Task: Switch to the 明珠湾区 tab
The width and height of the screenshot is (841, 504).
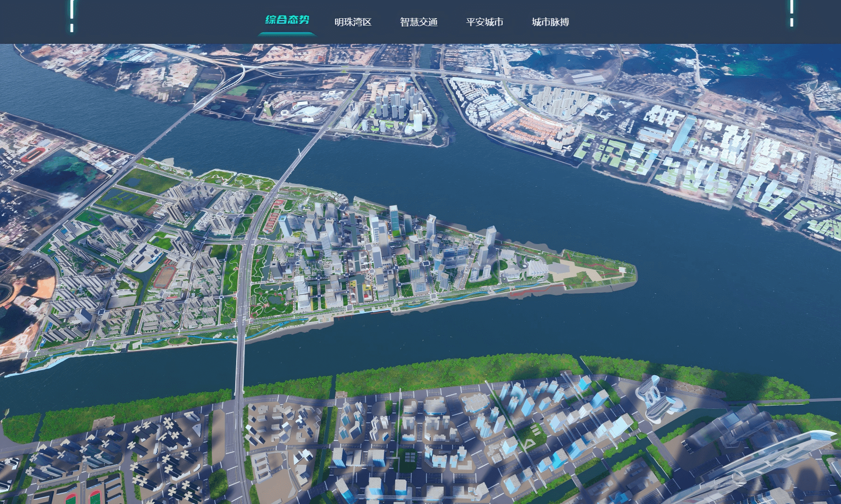Action: [353, 22]
